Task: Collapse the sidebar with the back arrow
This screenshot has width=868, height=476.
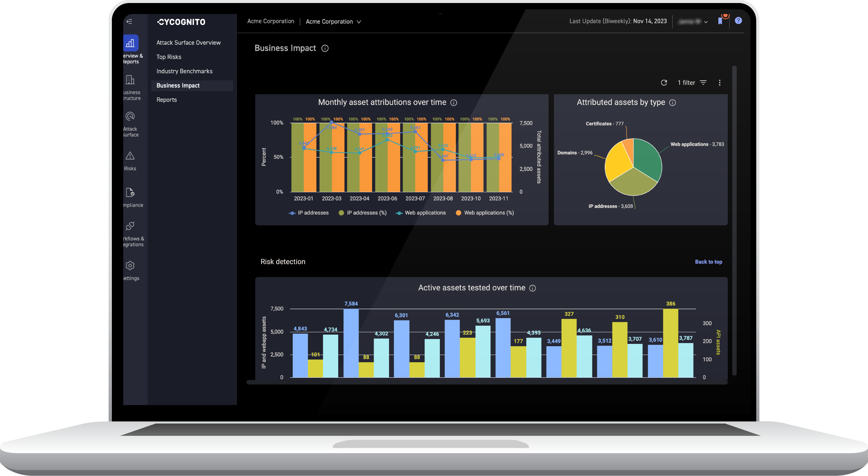Action: pos(129,21)
